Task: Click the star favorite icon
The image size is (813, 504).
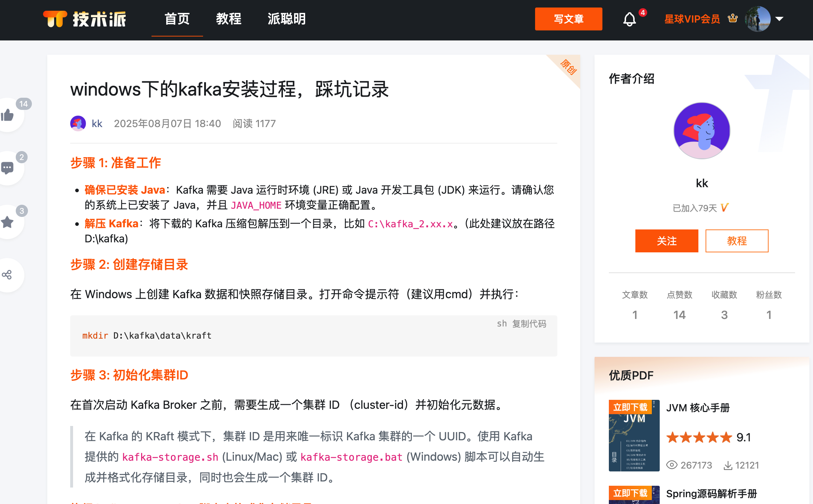Action: [7, 222]
